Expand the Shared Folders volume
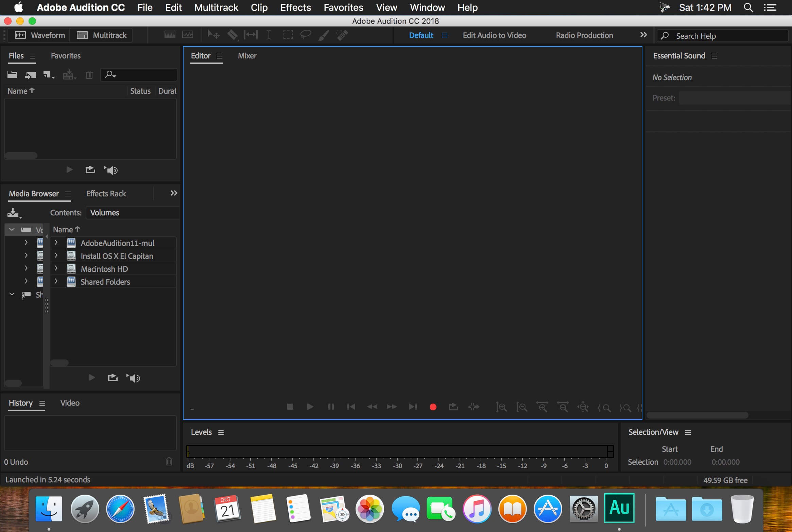 56,281
